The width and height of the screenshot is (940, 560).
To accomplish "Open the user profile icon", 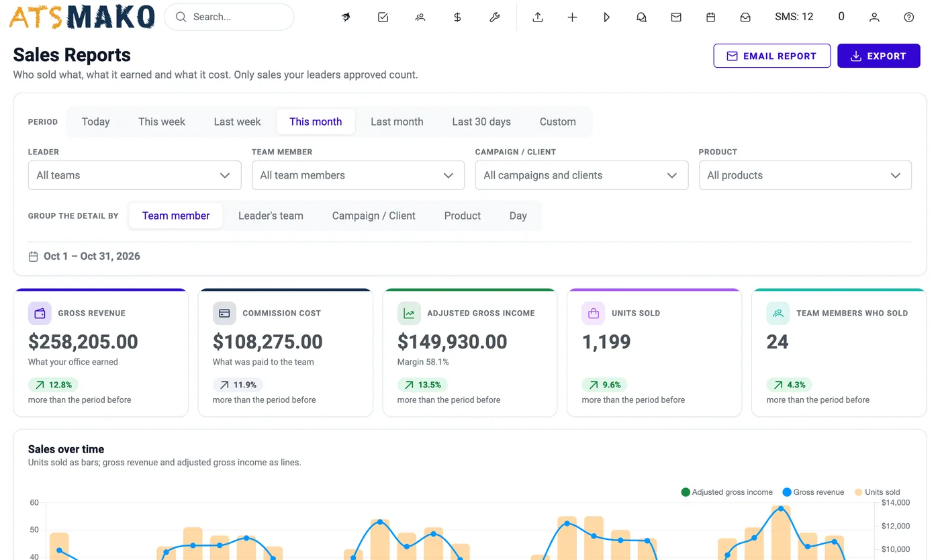I will 874,17.
